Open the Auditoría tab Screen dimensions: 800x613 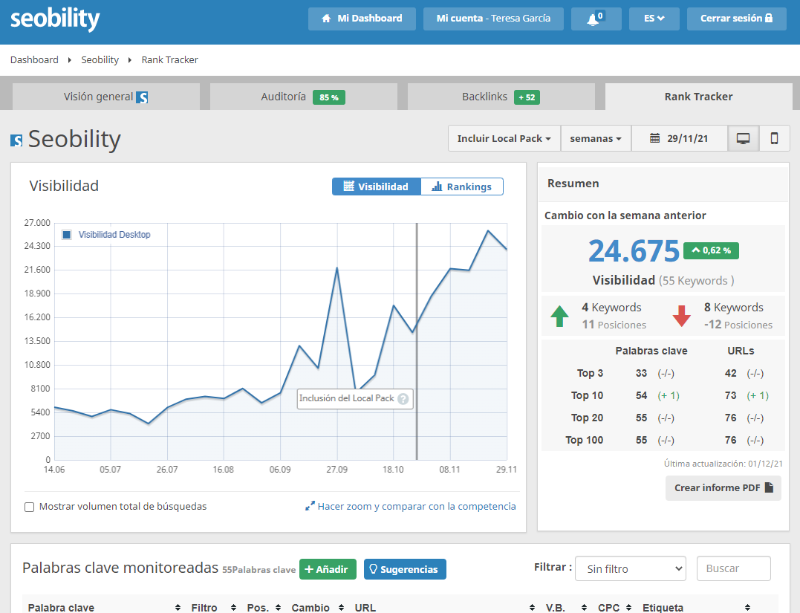303,96
